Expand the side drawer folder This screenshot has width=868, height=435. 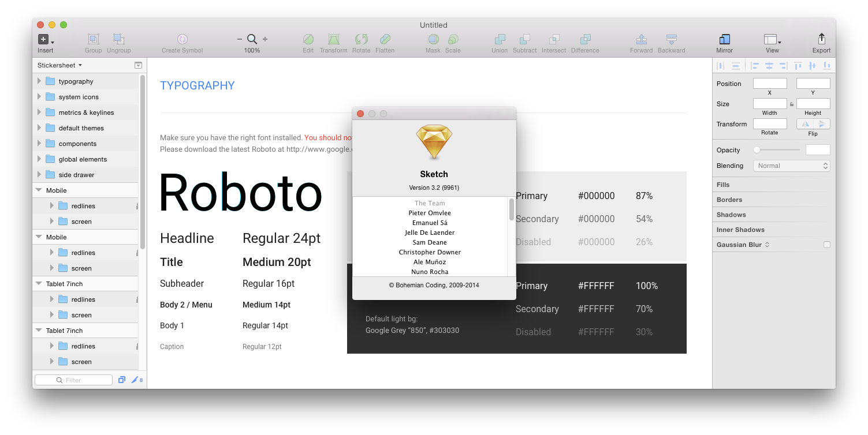pyautogui.click(x=39, y=175)
